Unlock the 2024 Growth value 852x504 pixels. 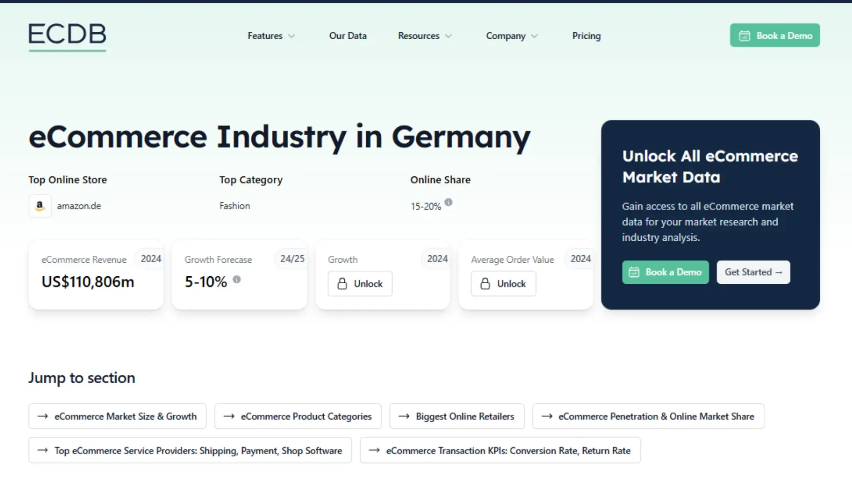360,284
